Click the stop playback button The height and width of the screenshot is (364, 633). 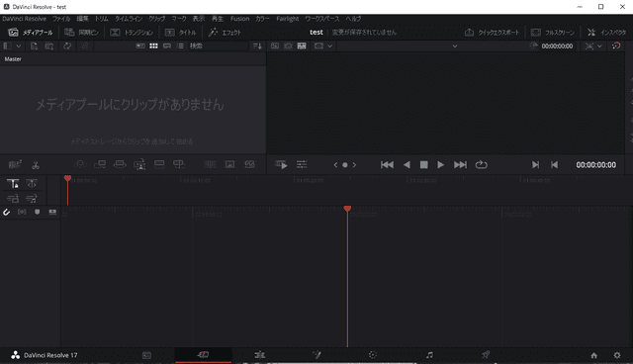423,164
